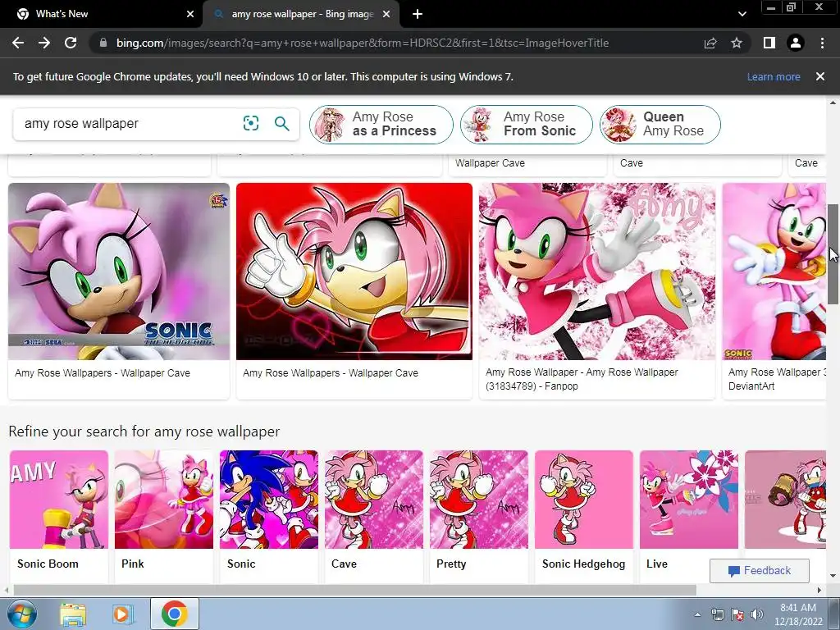Viewport: 840px width, 630px height.
Task: Open site security padlock info
Action: [103, 43]
